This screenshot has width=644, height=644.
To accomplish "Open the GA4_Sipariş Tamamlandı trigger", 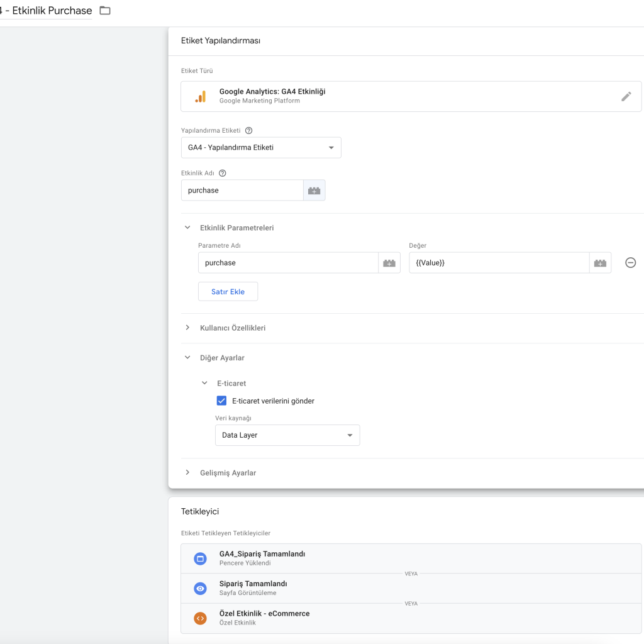I will coord(262,558).
